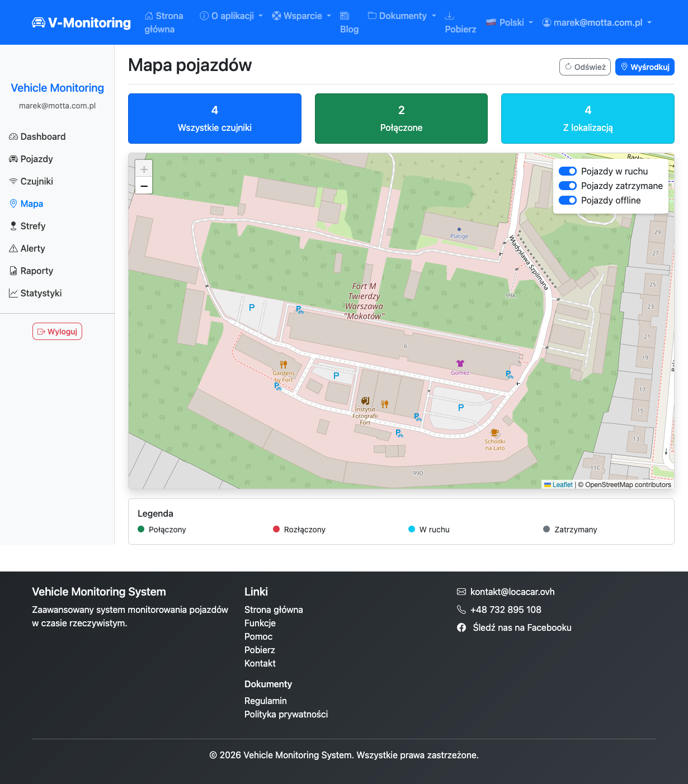The image size is (688, 784).
Task: Open the Polski language dropdown
Action: [x=510, y=23]
